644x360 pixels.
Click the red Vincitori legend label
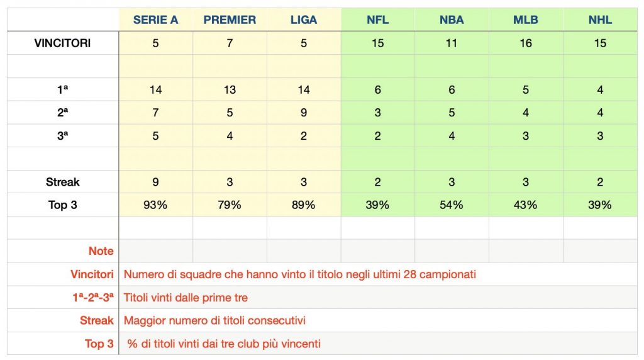[92, 274]
